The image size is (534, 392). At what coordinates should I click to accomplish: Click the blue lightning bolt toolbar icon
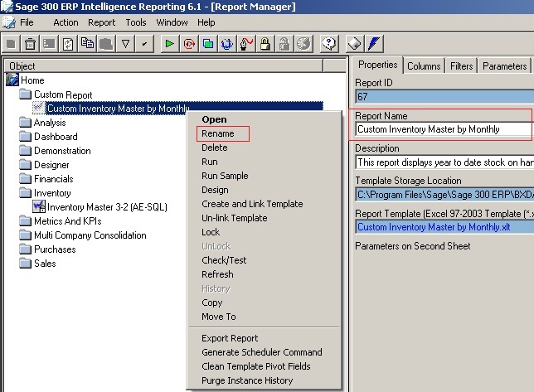pos(374,44)
